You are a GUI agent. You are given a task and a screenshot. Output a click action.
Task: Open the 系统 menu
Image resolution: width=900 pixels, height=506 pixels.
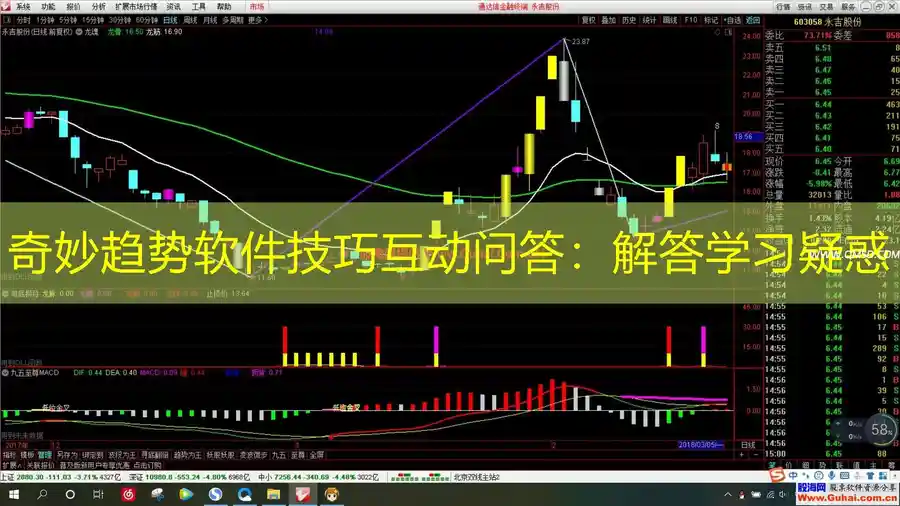coord(23,7)
